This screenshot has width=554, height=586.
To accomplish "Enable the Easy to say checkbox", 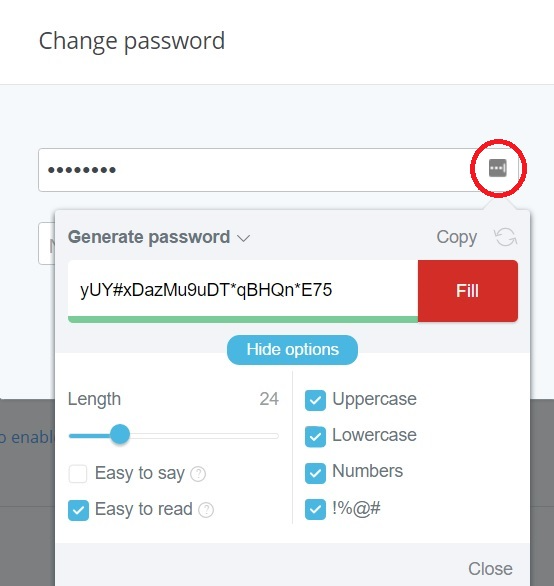I will click(x=78, y=474).
